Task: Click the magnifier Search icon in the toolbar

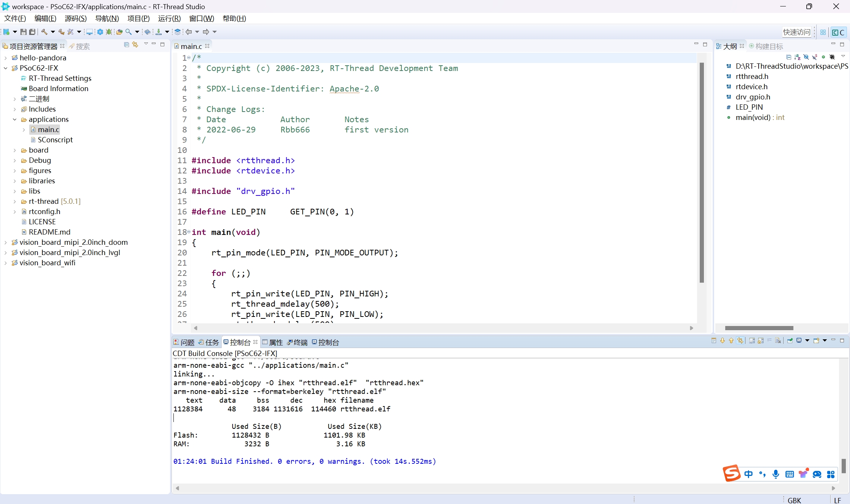Action: coord(129,32)
